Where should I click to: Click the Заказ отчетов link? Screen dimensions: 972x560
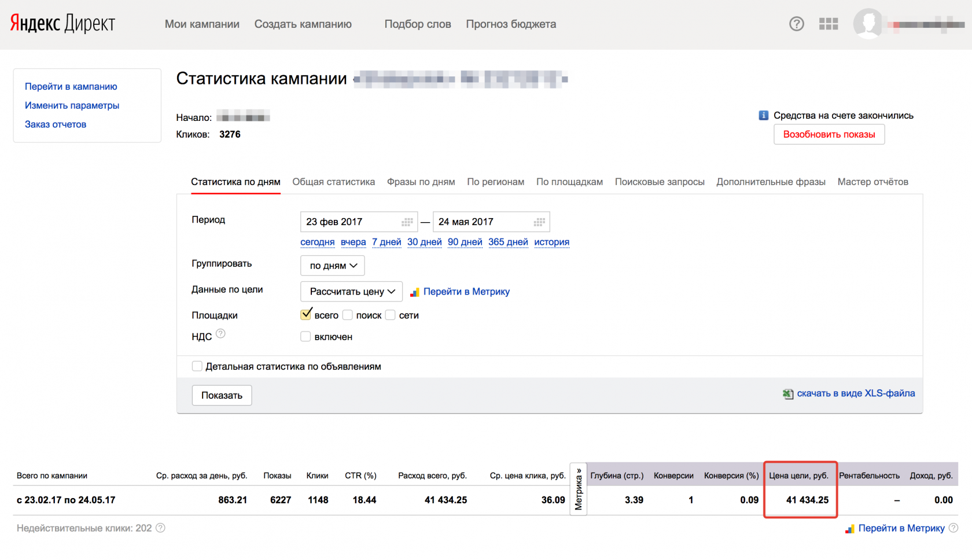coord(56,124)
